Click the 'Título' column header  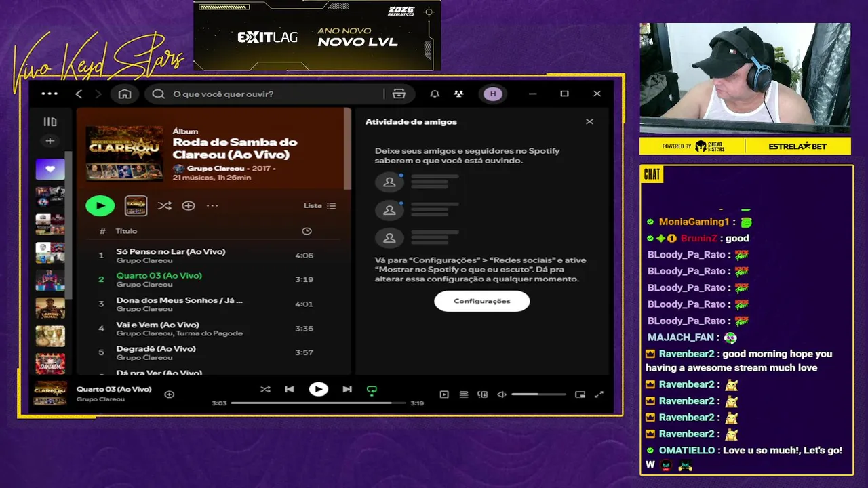coord(126,231)
